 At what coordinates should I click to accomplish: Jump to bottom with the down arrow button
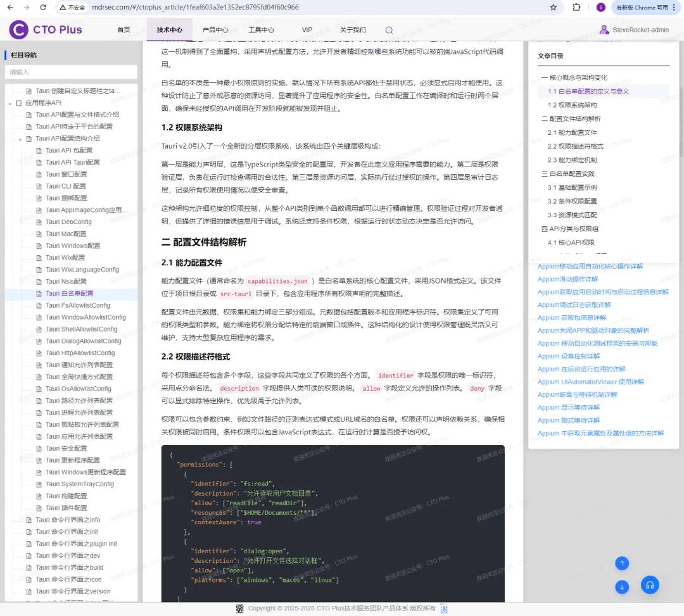(622, 587)
